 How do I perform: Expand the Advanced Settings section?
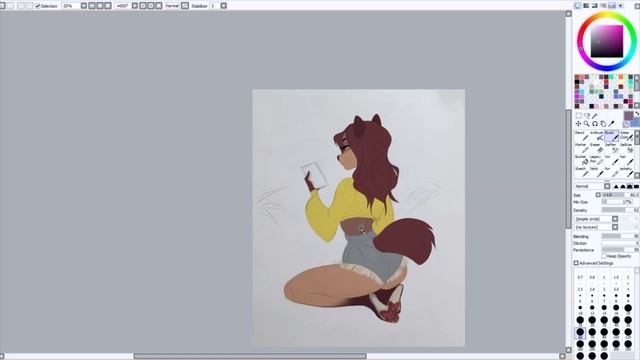point(576,263)
